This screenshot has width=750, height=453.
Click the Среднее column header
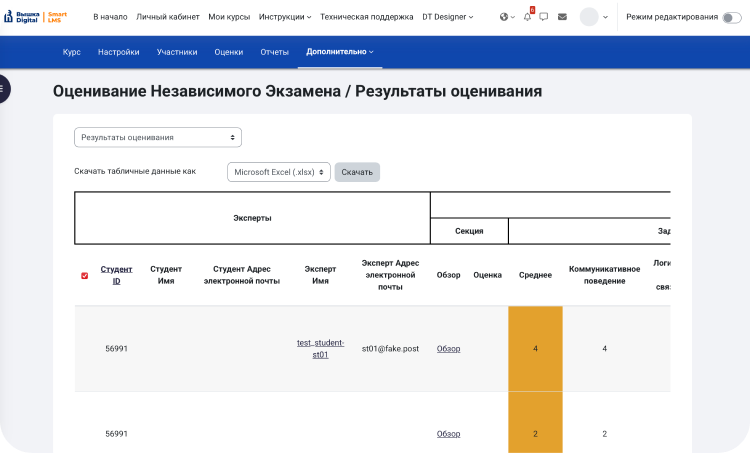click(x=535, y=275)
